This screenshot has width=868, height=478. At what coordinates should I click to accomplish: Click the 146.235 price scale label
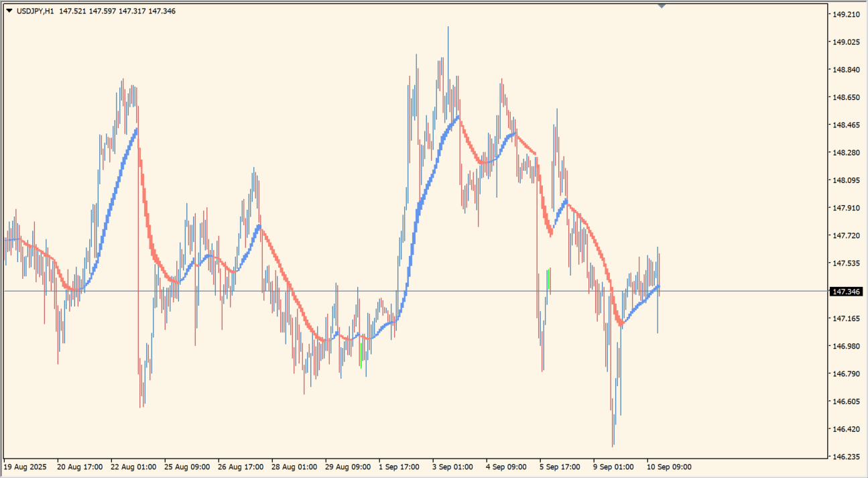846,457
